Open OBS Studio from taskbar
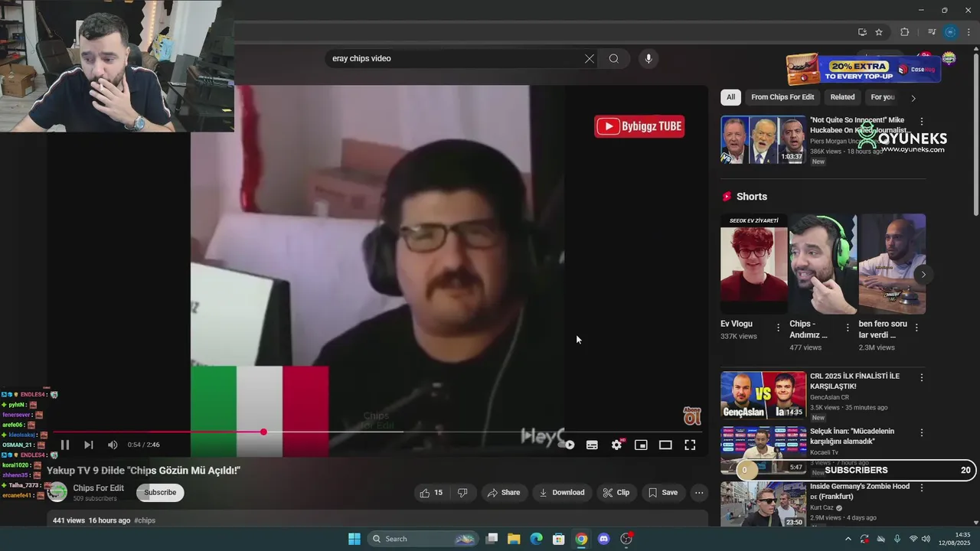Image resolution: width=980 pixels, height=551 pixels. (x=626, y=539)
